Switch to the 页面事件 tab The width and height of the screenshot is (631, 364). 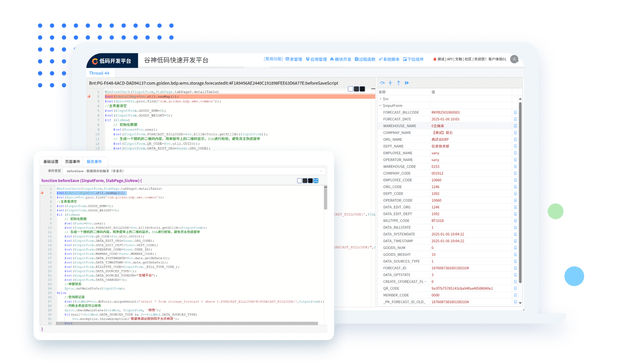[x=72, y=162]
